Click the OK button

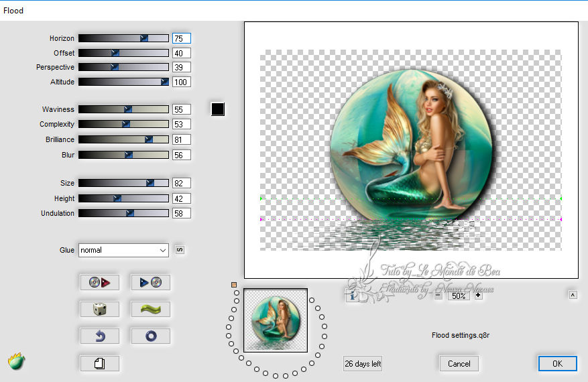(557, 363)
